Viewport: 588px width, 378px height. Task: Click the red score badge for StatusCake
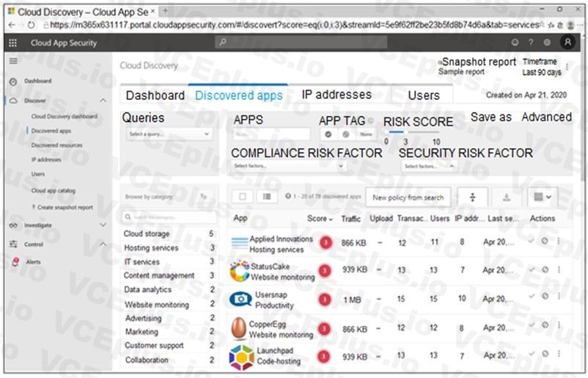click(325, 270)
